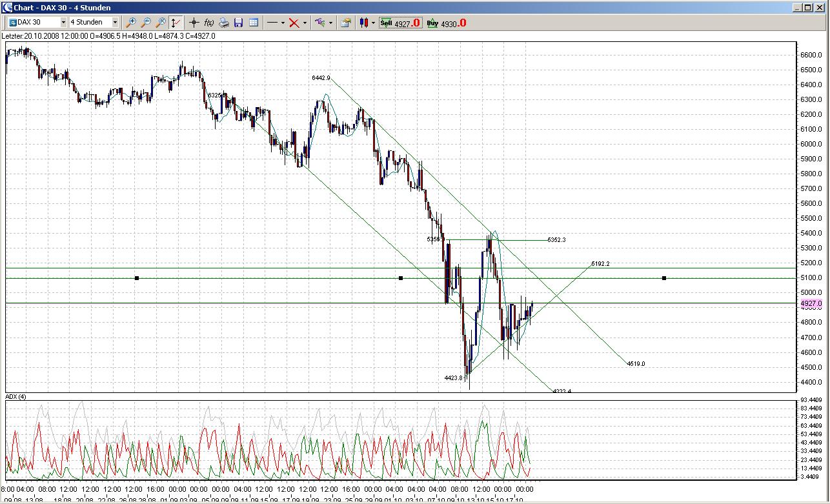
Task: Print the chart with the printer icon
Action: click(x=224, y=23)
